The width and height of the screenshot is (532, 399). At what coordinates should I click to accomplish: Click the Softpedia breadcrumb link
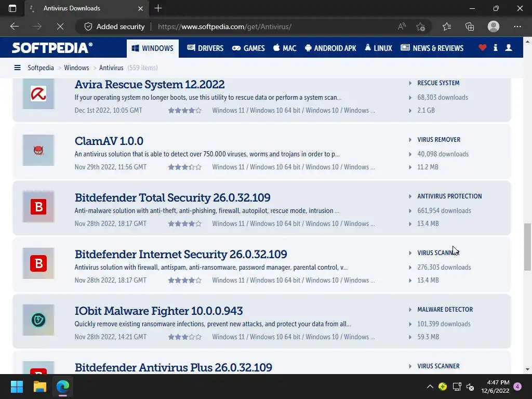click(41, 68)
